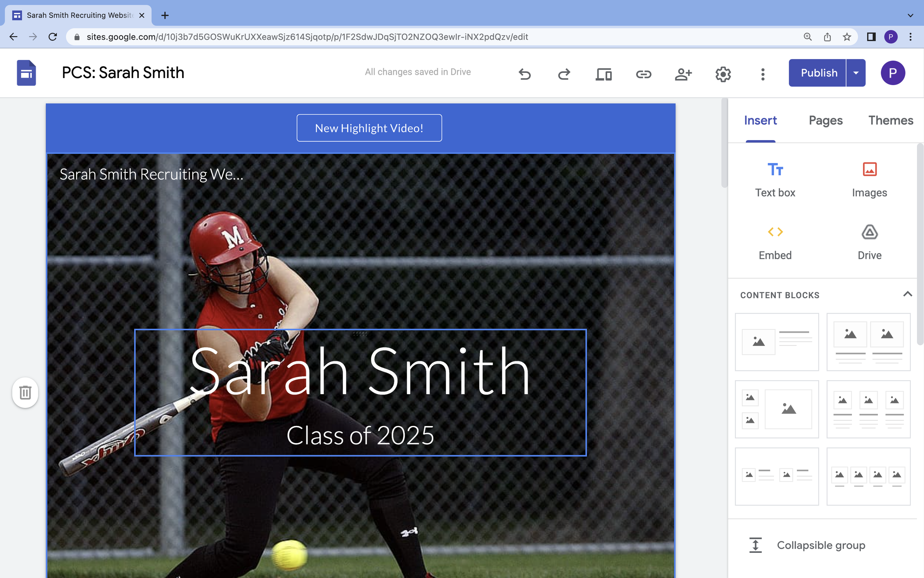Insert a Text box
The height and width of the screenshot is (578, 924).
(775, 179)
